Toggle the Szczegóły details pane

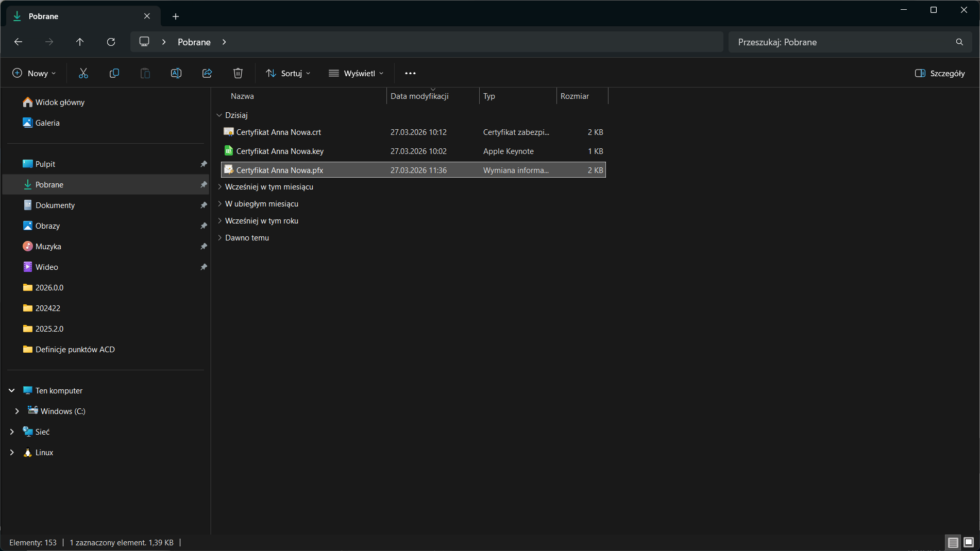(940, 73)
